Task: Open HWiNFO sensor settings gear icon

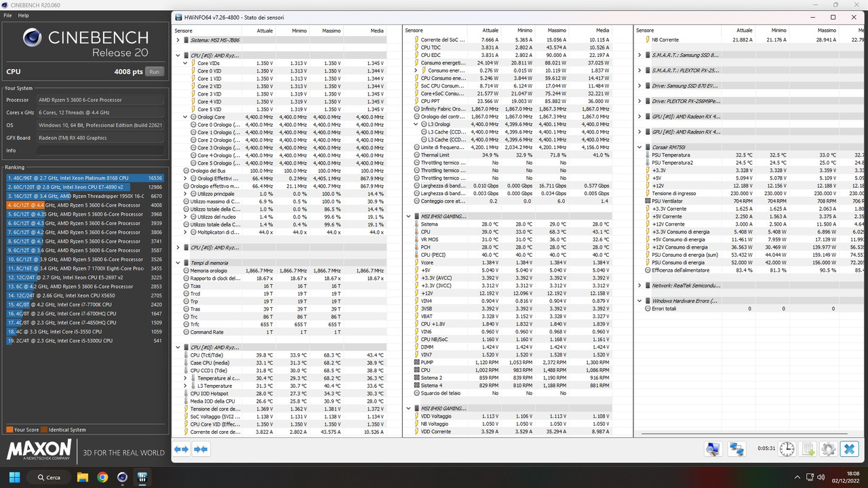Action: pos(828,449)
